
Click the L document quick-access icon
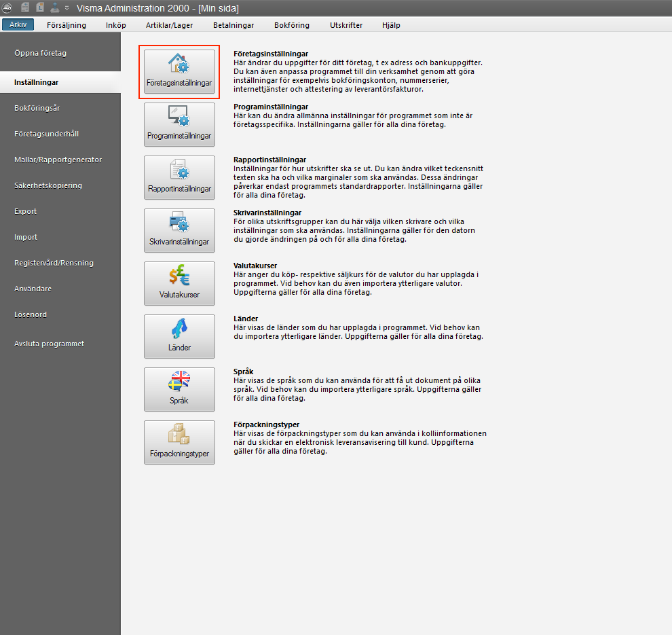point(40,7)
